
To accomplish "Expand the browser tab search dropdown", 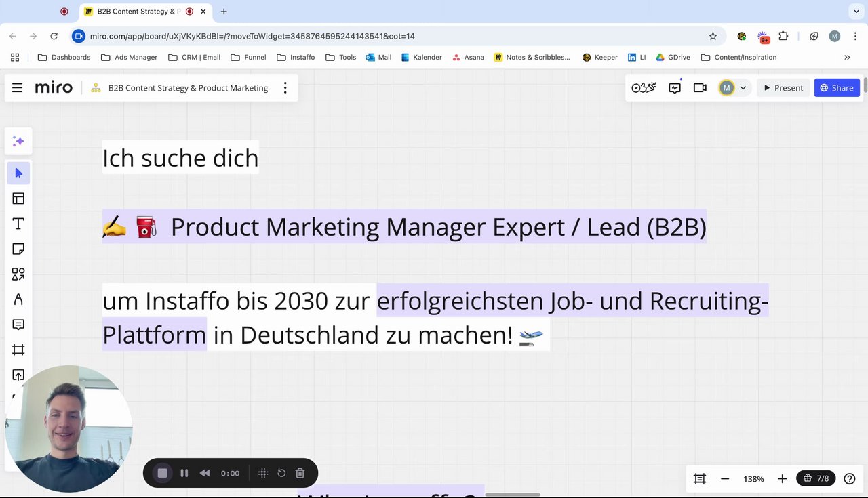I will point(855,12).
